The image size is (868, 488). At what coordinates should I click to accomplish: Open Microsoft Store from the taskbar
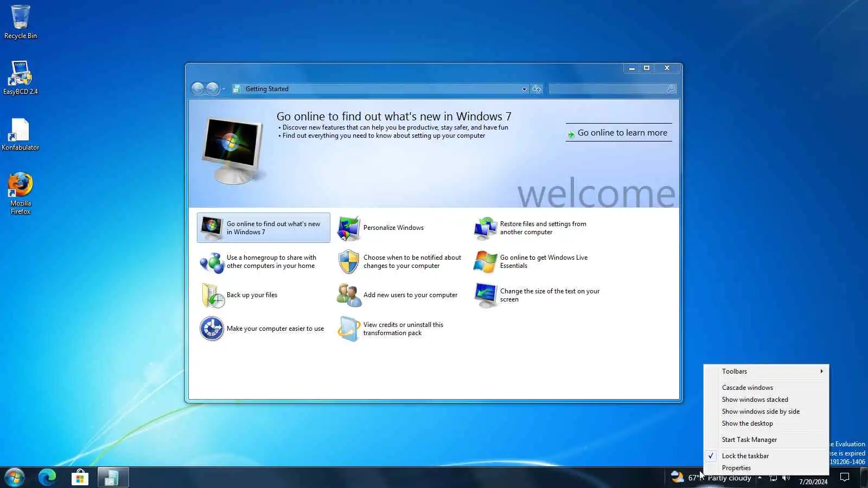(x=80, y=478)
